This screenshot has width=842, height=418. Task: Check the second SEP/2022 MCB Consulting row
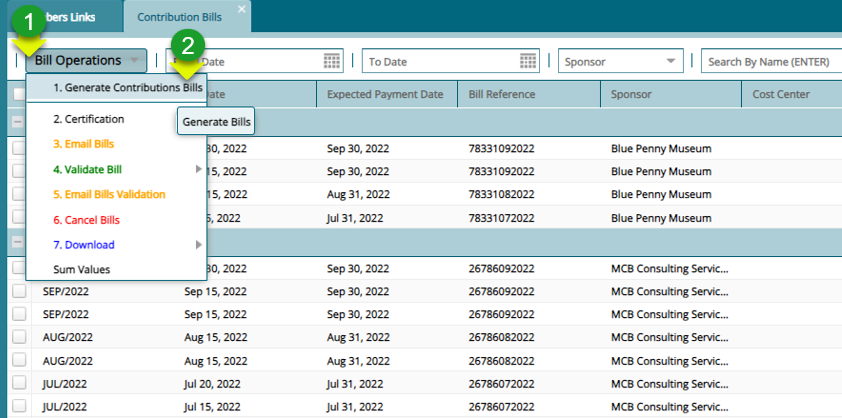pyautogui.click(x=19, y=314)
